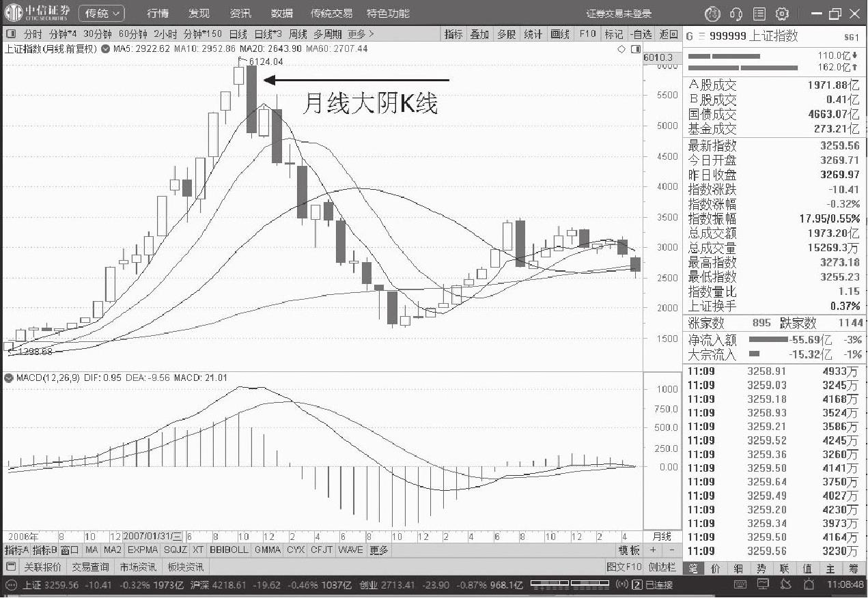868x598 pixels.
Task: Open the 传统 mode dropdown
Action: pos(102,13)
